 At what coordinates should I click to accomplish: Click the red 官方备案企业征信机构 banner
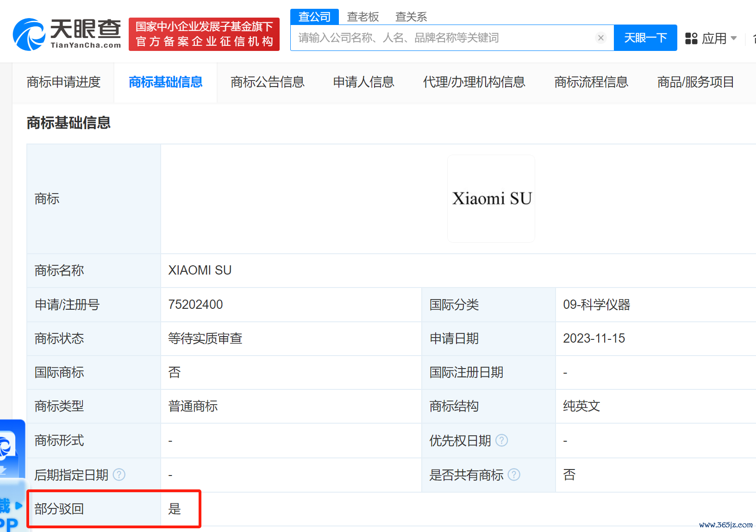(204, 34)
